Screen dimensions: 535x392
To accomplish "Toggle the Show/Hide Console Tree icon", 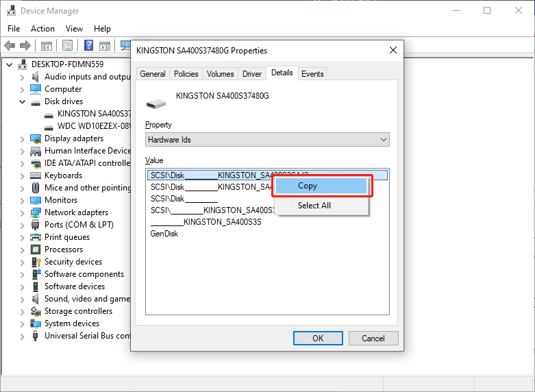I will click(47, 45).
